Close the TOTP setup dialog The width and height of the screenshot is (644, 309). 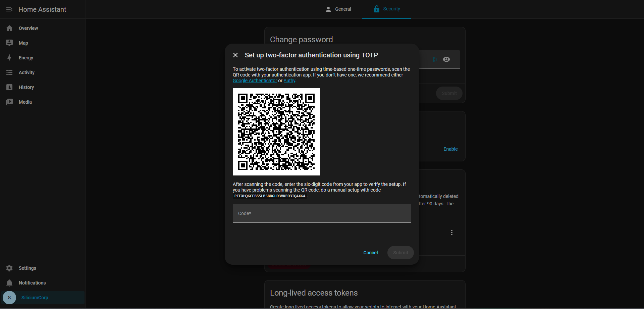click(x=235, y=55)
